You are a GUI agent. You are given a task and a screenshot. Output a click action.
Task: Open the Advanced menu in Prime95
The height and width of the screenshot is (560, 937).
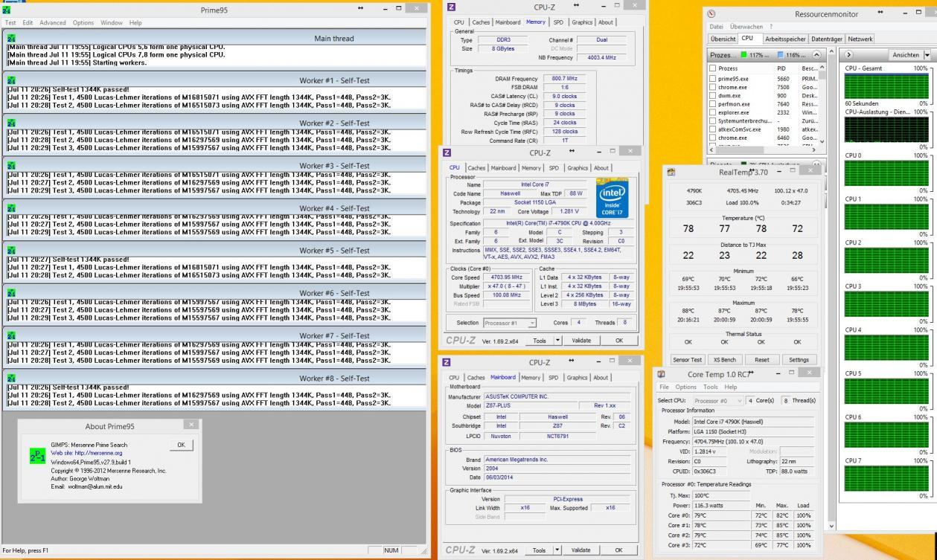click(x=52, y=23)
